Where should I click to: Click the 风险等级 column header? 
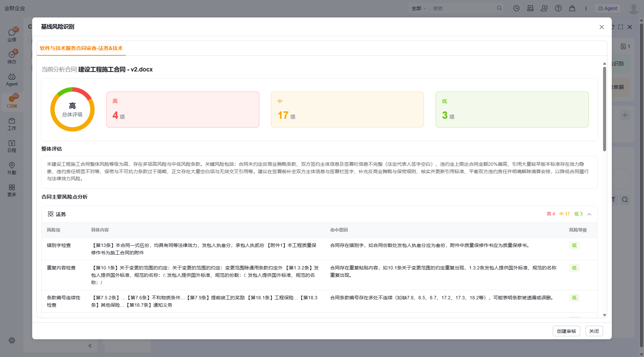578,230
